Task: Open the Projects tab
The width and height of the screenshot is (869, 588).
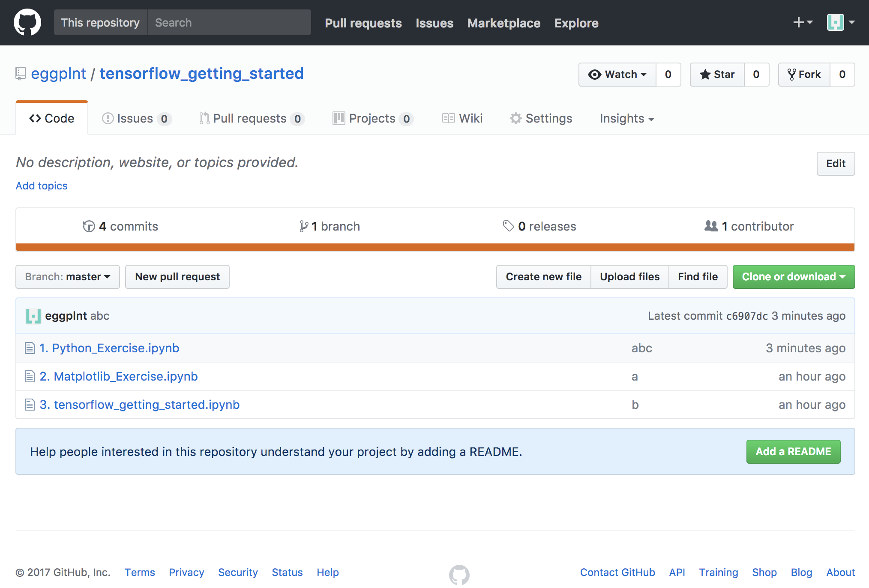Action: coord(373,118)
